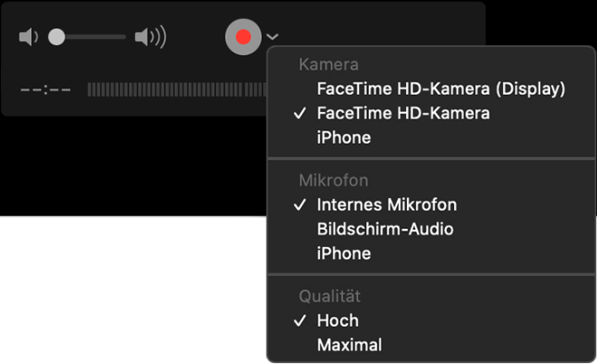Select Internes Mikrofon as microphone

click(386, 205)
